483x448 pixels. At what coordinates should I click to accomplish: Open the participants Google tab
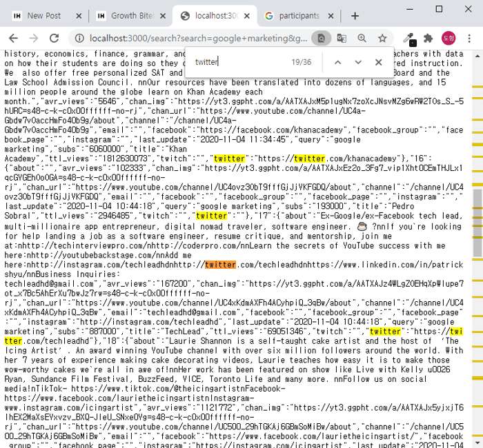tap(299, 16)
